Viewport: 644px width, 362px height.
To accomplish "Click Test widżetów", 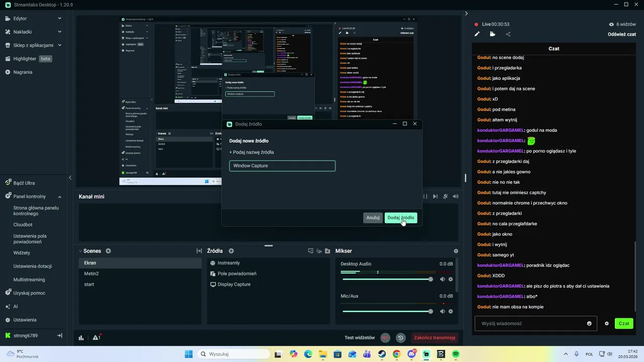I will coord(360,338).
